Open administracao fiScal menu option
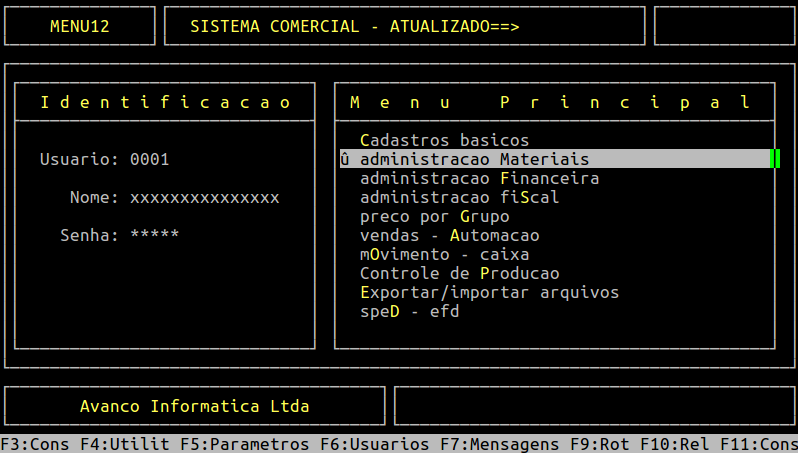Image resolution: width=798 pixels, height=453 pixels. pos(459,197)
